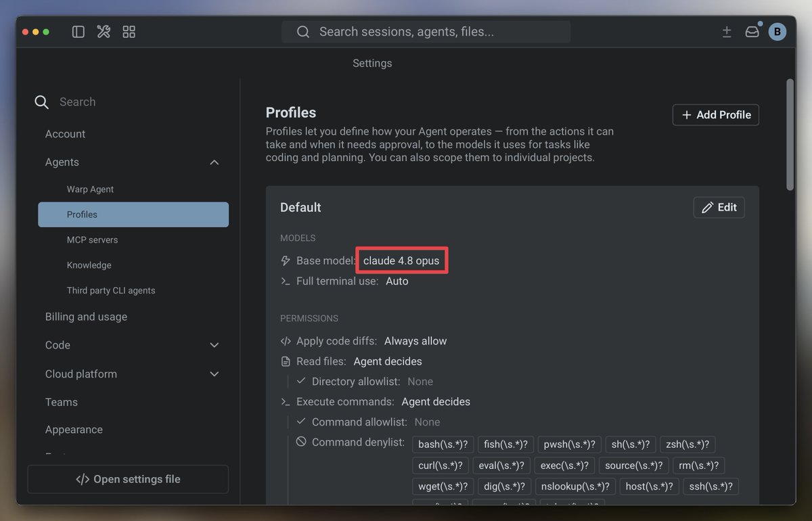Click the curl(\s.*)? denylist chip
Screen dimensions: 812x521
click(x=441, y=466)
